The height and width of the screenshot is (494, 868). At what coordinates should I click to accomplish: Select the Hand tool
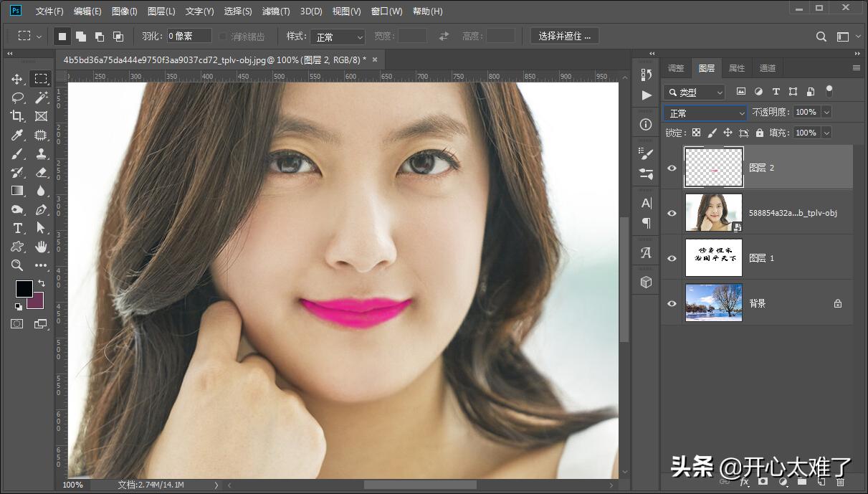41,247
